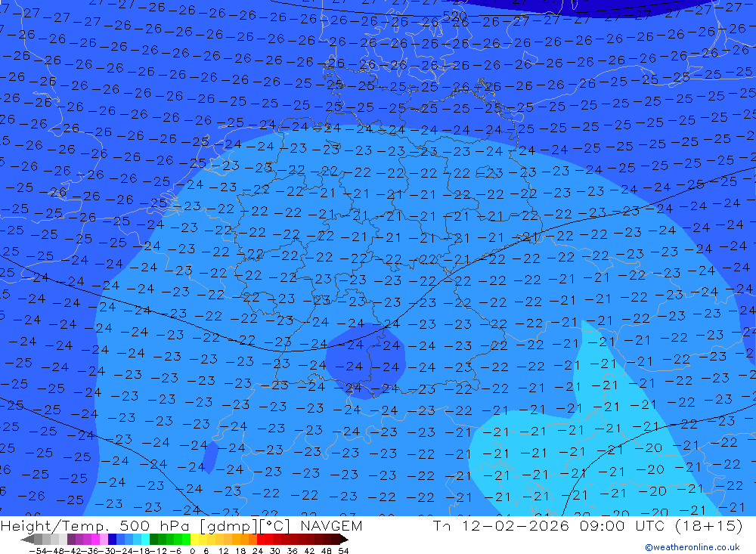Pick the gray left arrow of color scale
This screenshot has width=756, height=554.
[27, 540]
